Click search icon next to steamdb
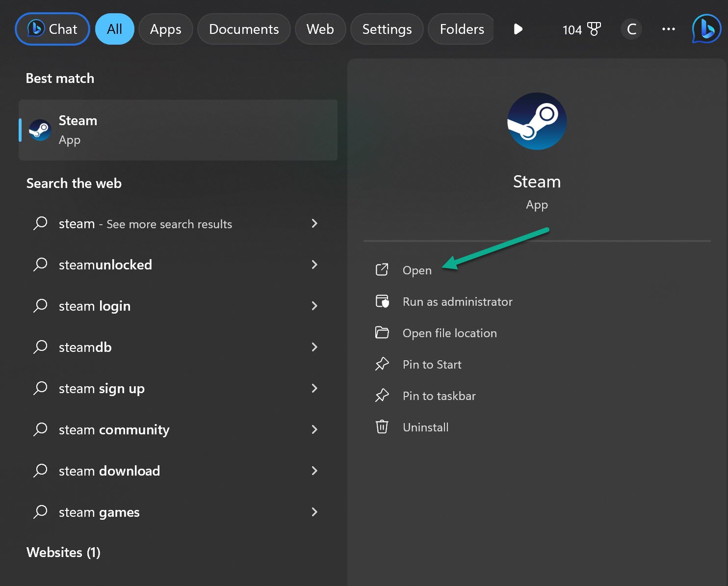The width and height of the screenshot is (728, 586). coord(40,347)
